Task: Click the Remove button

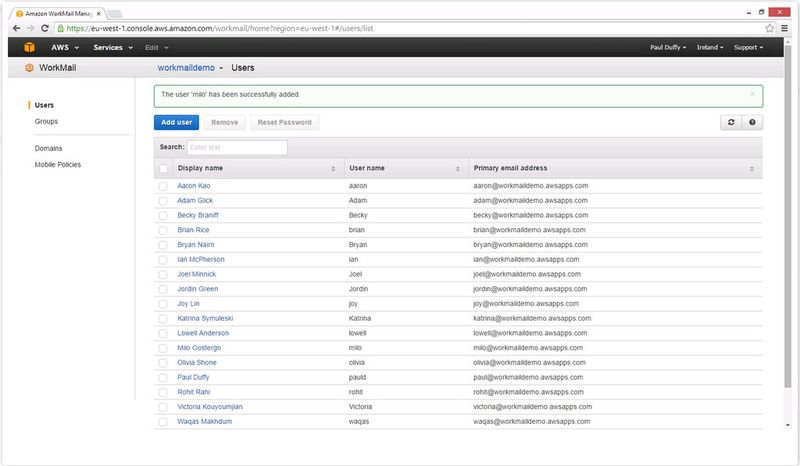Action: point(224,122)
